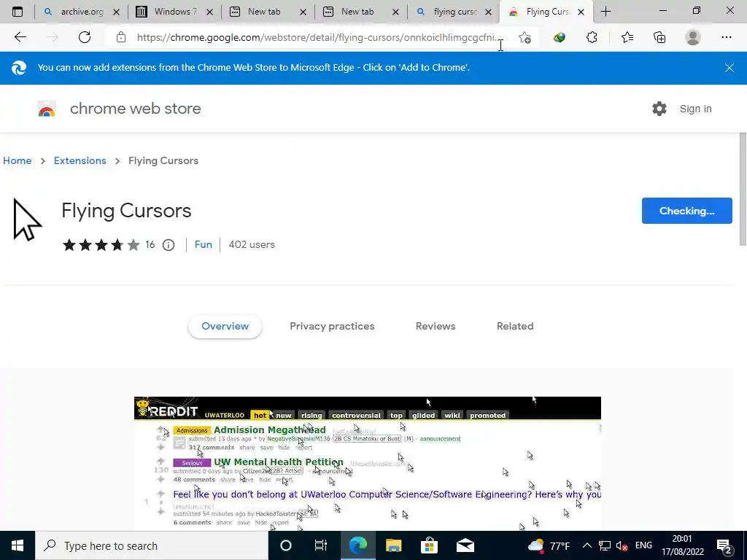Viewport: 747px width, 560px height.
Task: Open weather widget showing 77°F
Action: click(549, 545)
